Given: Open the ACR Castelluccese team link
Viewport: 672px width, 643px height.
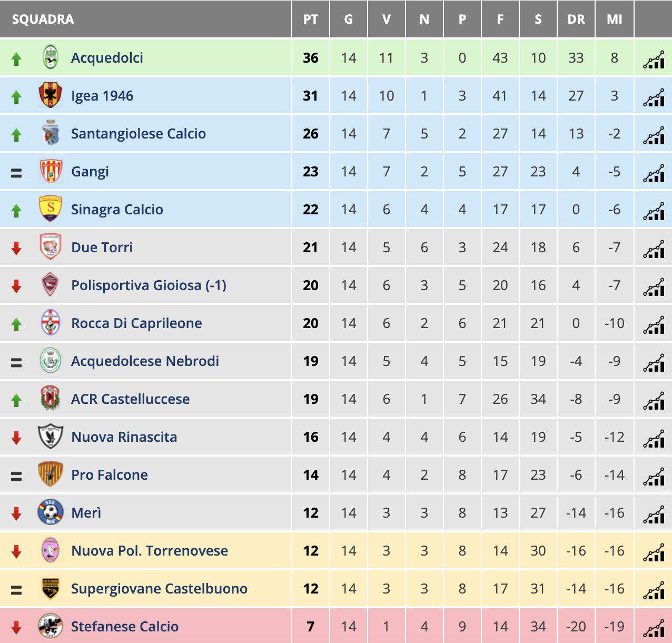Looking at the screenshot, I should [131, 399].
